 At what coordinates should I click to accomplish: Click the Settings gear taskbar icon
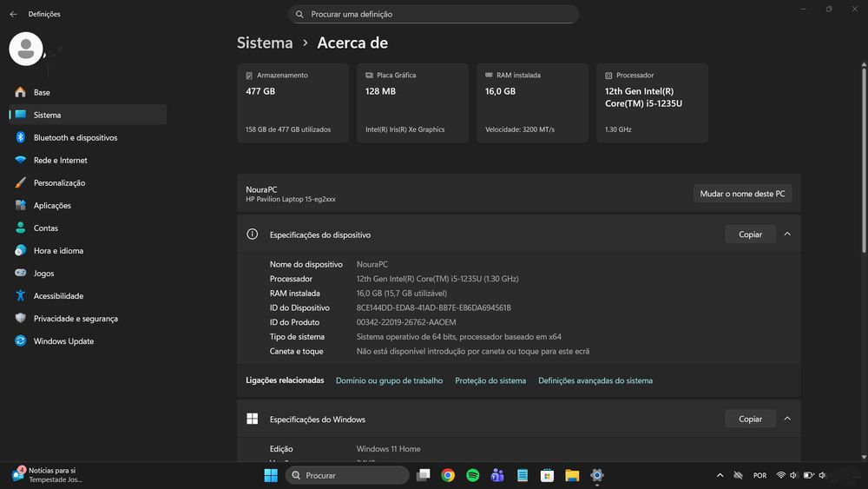[x=597, y=475]
